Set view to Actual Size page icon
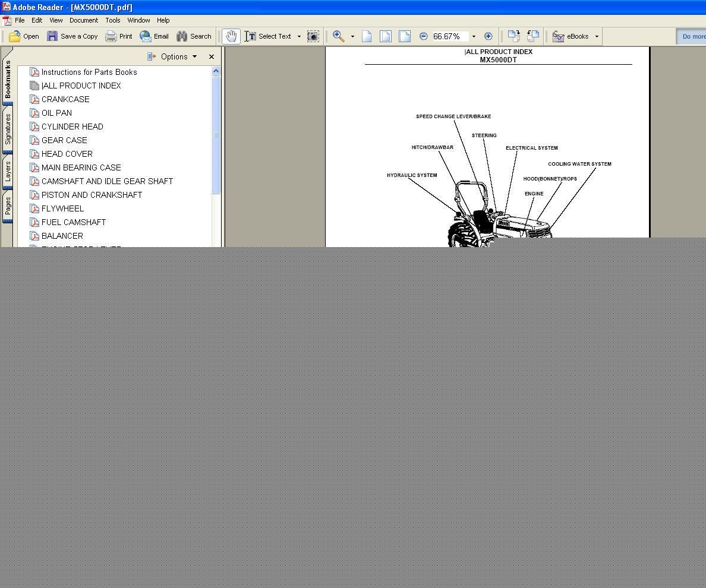This screenshot has width=706, height=588. point(367,36)
